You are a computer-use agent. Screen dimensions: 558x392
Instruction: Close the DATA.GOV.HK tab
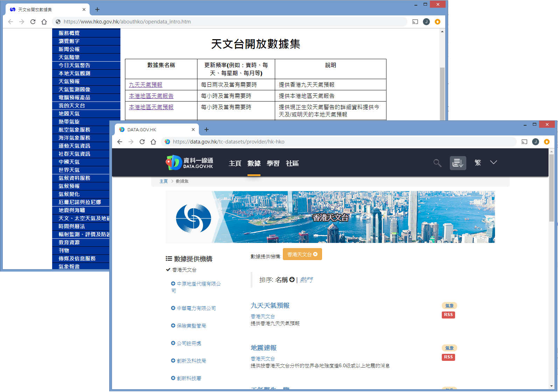(193, 129)
